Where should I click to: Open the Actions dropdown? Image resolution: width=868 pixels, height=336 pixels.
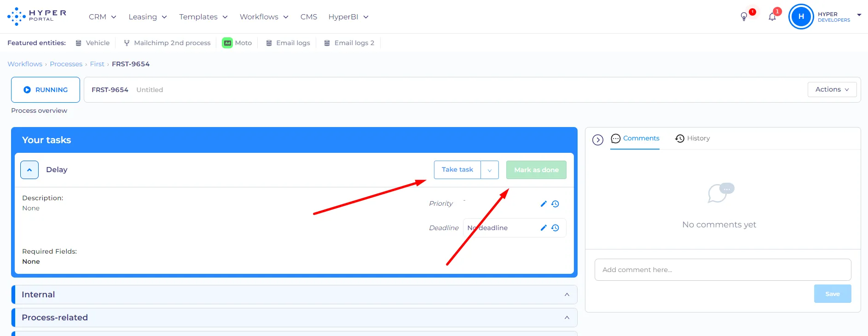coord(832,89)
